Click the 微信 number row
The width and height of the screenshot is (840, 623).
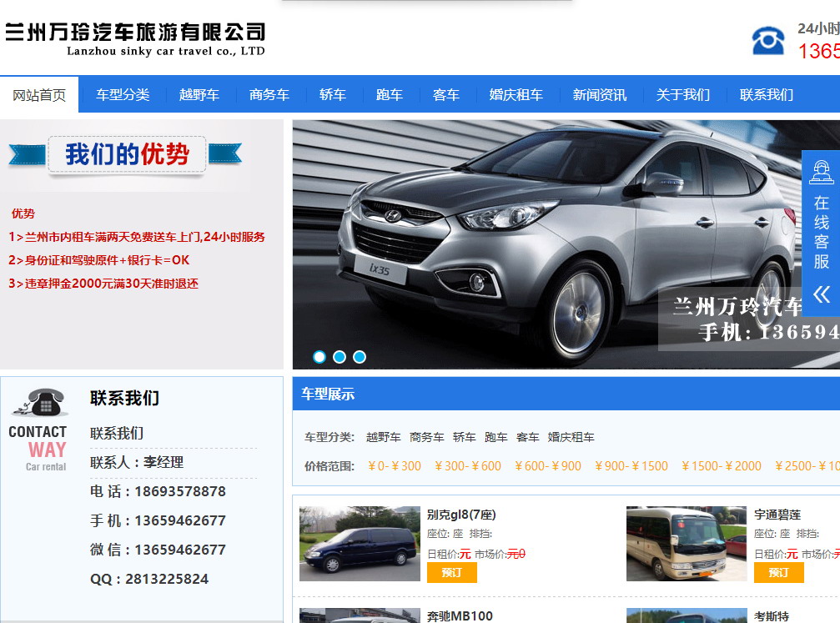point(158,550)
